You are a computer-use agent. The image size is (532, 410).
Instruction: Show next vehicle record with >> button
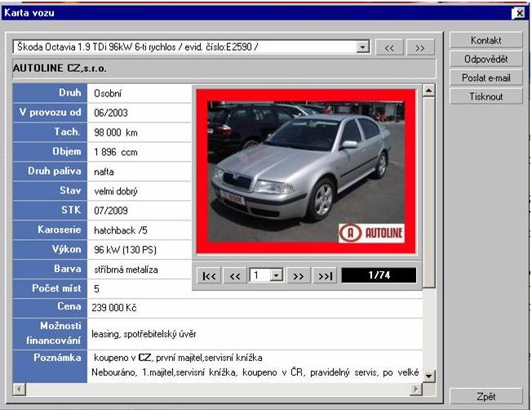point(419,47)
